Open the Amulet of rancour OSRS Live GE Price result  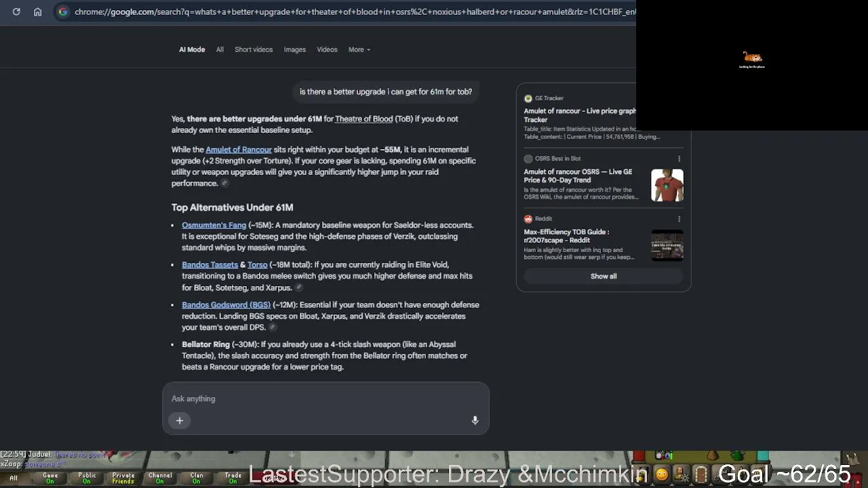(x=578, y=176)
